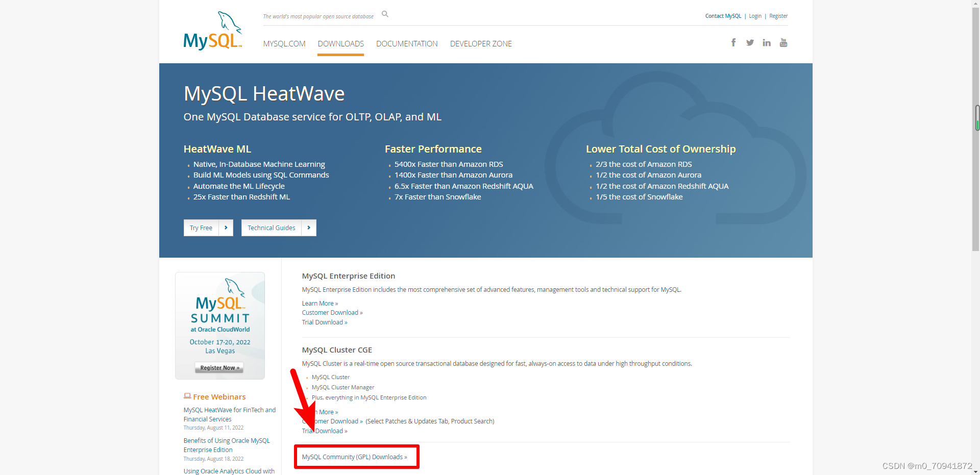Open the Login link

tap(755, 16)
